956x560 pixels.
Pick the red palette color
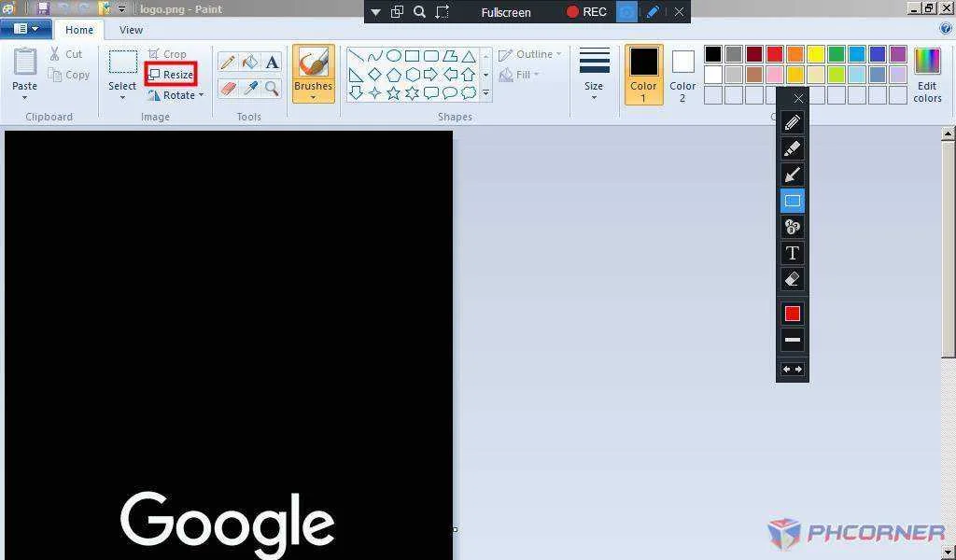pyautogui.click(x=775, y=53)
